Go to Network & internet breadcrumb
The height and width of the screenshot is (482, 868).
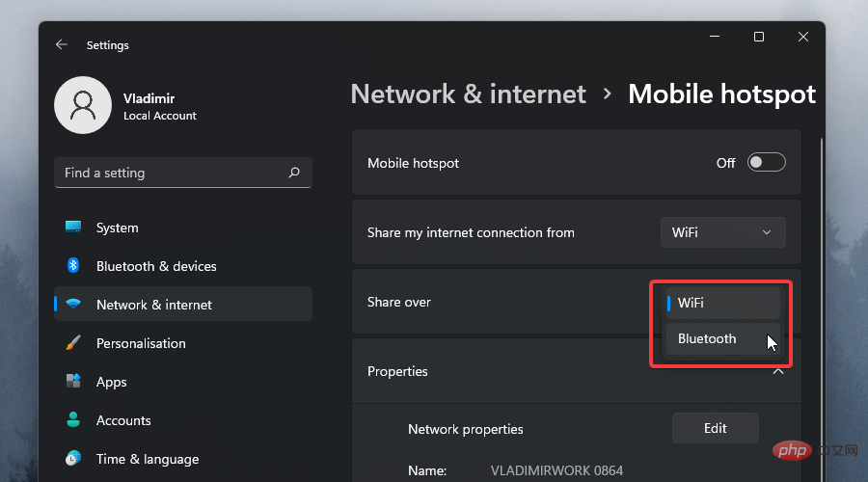coord(468,94)
